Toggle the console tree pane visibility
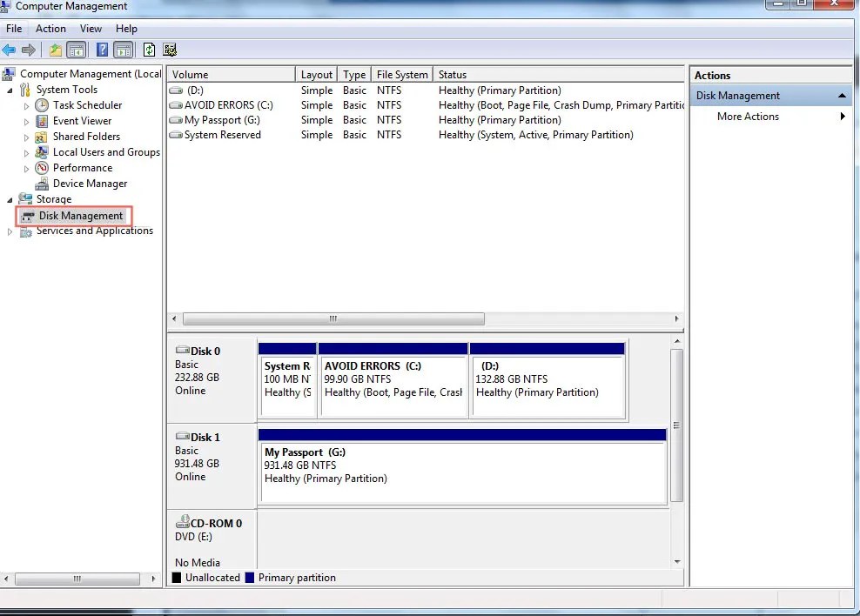Image resolution: width=860 pixels, height=616 pixels. pyautogui.click(x=77, y=50)
